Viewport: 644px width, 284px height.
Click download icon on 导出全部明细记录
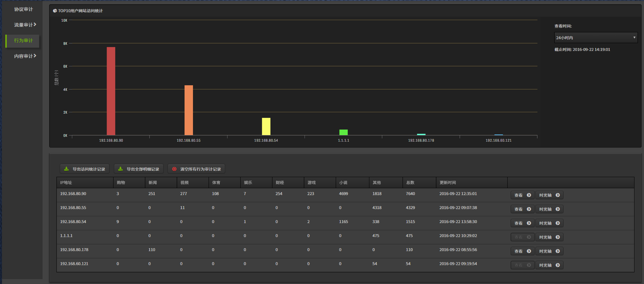click(x=120, y=169)
